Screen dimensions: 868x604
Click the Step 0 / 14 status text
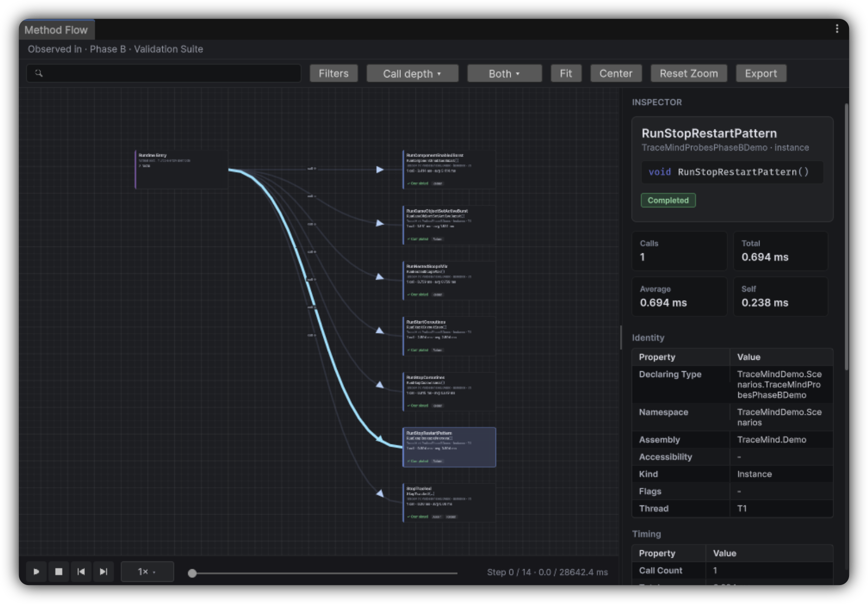pos(547,572)
